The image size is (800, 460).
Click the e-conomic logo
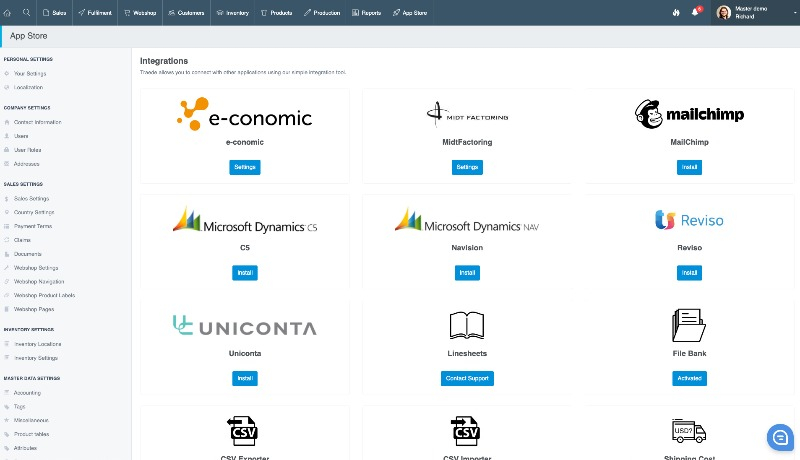[244, 114]
